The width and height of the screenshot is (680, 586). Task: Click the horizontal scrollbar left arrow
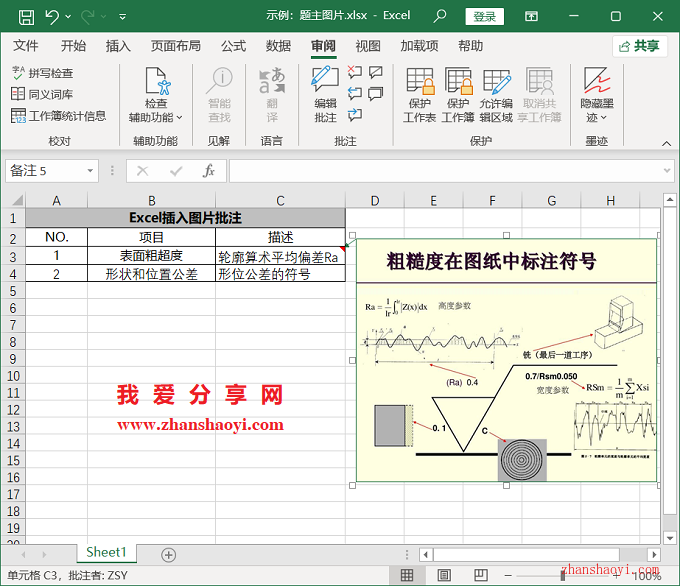425,554
